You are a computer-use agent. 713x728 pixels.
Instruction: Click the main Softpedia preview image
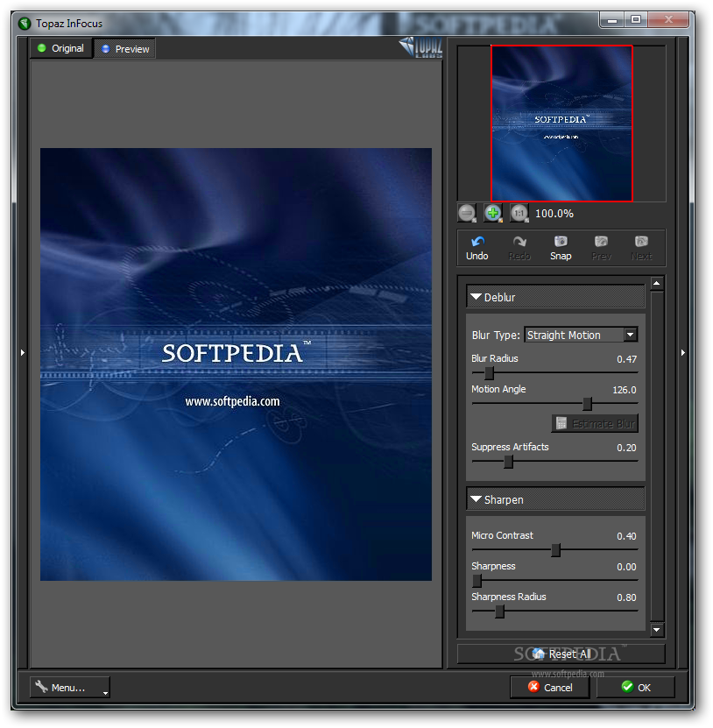coord(236,364)
